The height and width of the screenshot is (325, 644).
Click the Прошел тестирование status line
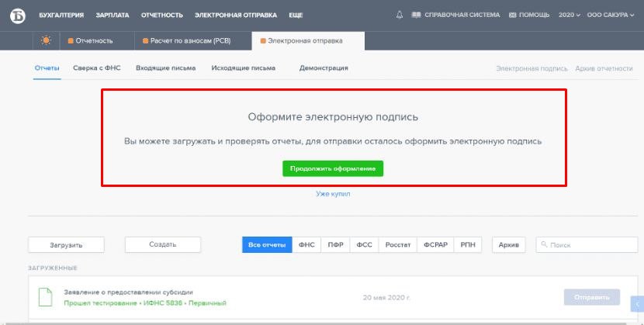click(145, 303)
